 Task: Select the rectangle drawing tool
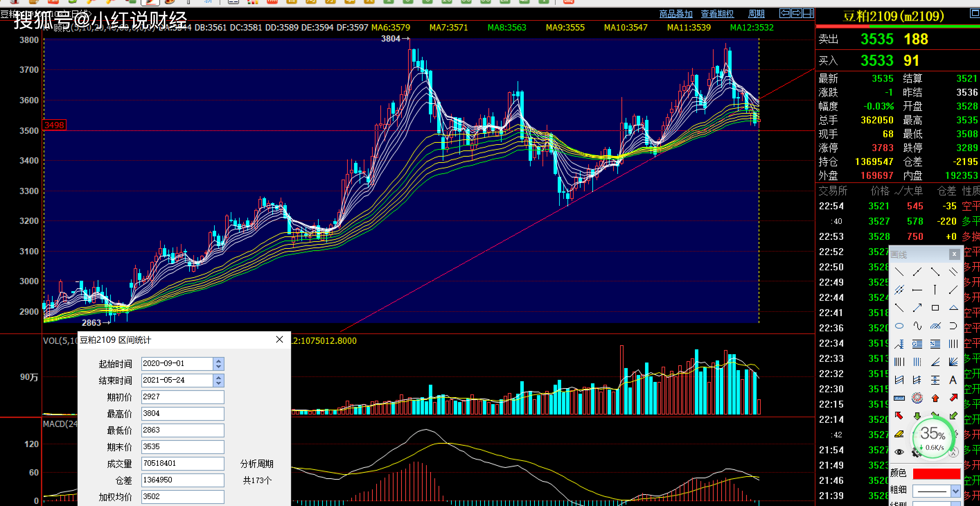coord(935,308)
